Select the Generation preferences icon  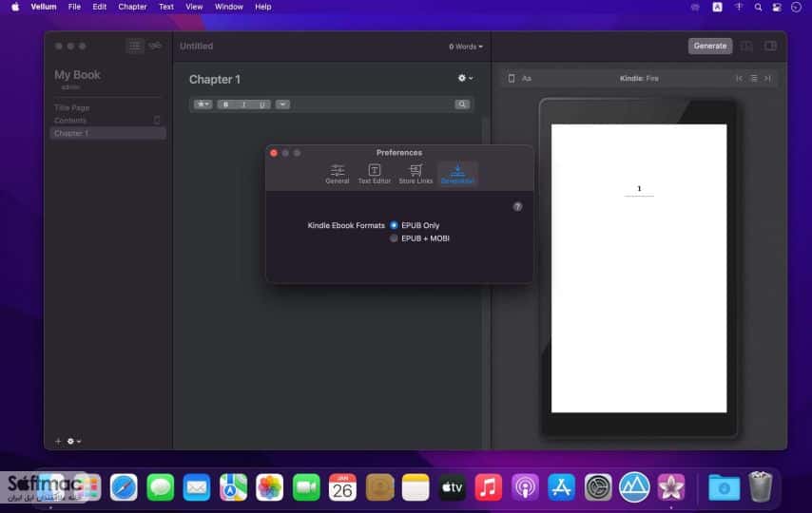pyautogui.click(x=457, y=174)
